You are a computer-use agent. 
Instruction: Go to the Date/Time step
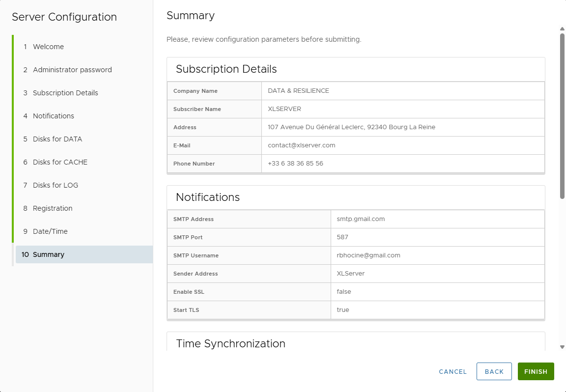pos(50,231)
